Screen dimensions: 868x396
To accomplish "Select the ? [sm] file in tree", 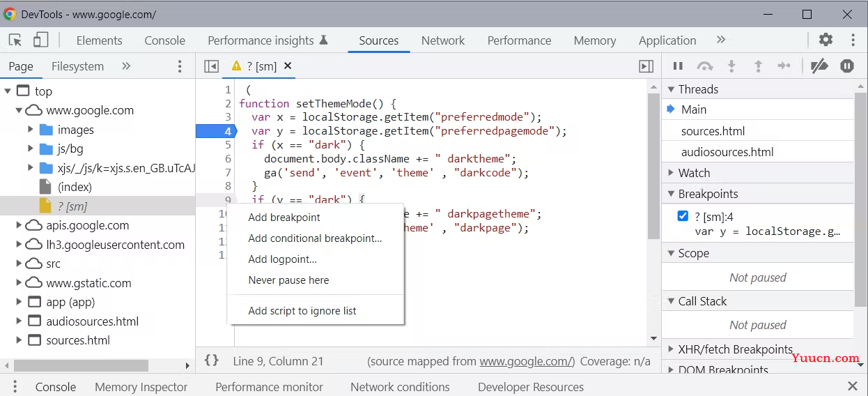I will 98,206.
